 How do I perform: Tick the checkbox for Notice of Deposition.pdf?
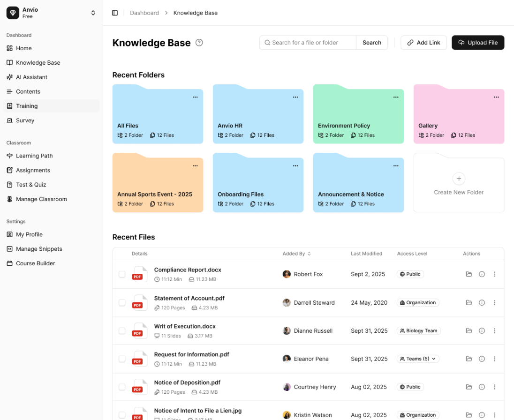(122, 387)
